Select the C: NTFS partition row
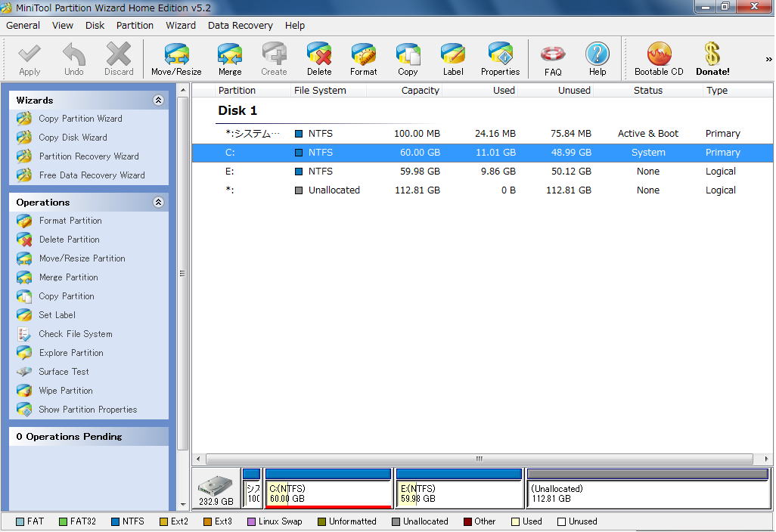This screenshot has height=532, width=776. pyautogui.click(x=483, y=153)
